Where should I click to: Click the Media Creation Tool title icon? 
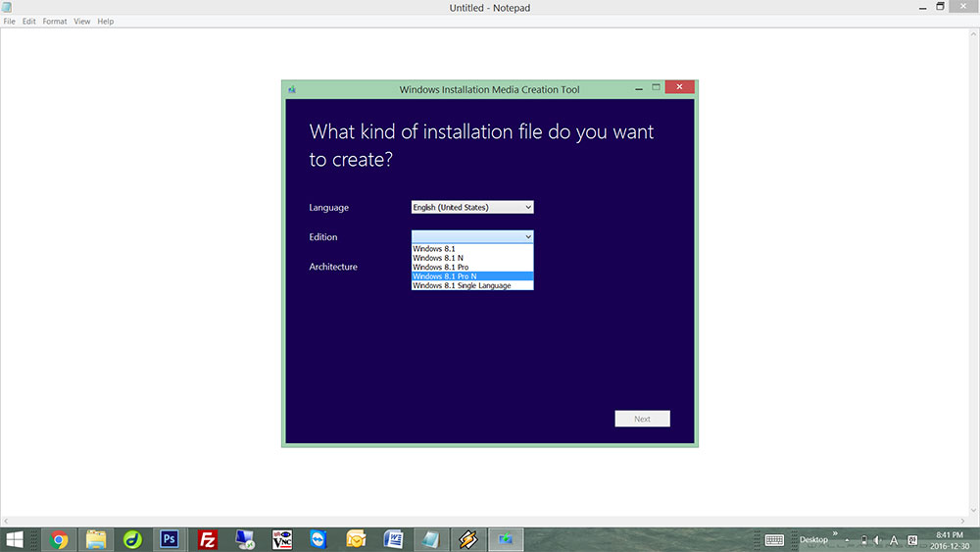point(292,89)
